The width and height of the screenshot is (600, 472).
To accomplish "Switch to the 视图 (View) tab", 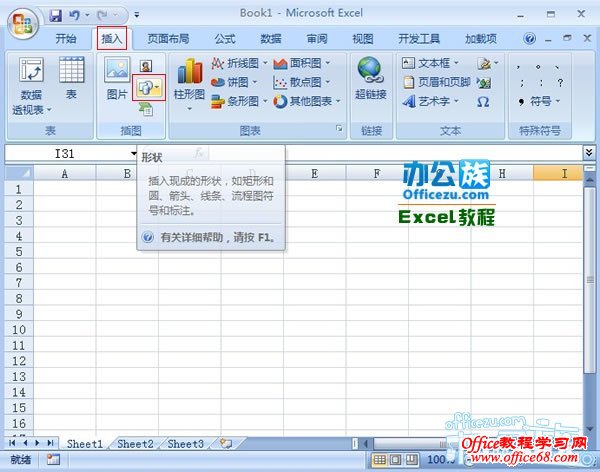I will (x=362, y=39).
